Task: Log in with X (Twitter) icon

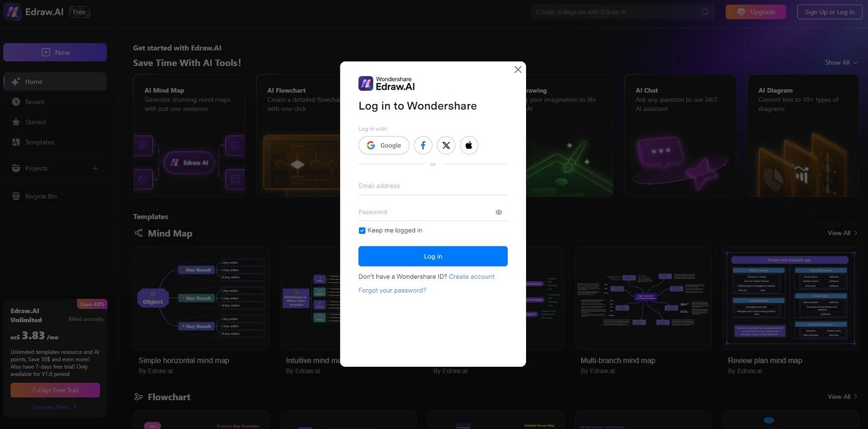Action: 446,145
